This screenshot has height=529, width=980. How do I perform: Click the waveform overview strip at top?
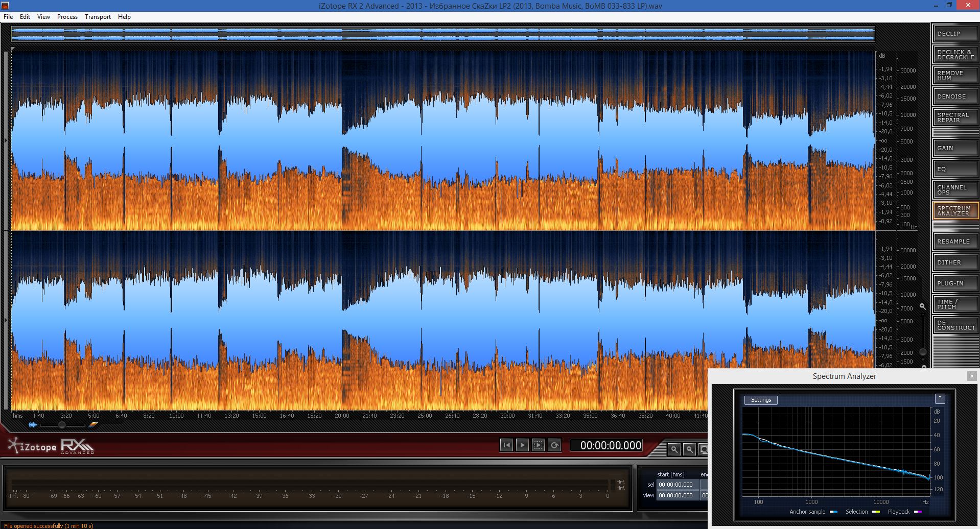(x=443, y=34)
